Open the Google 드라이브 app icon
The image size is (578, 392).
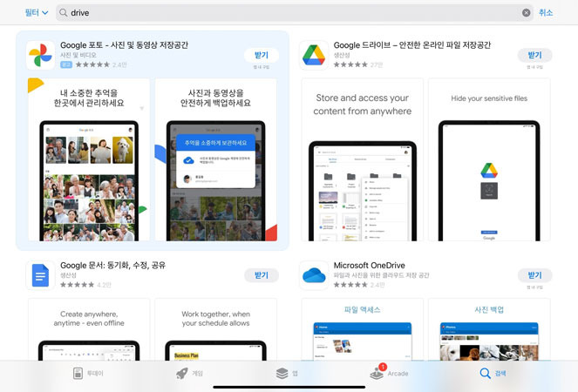314,55
